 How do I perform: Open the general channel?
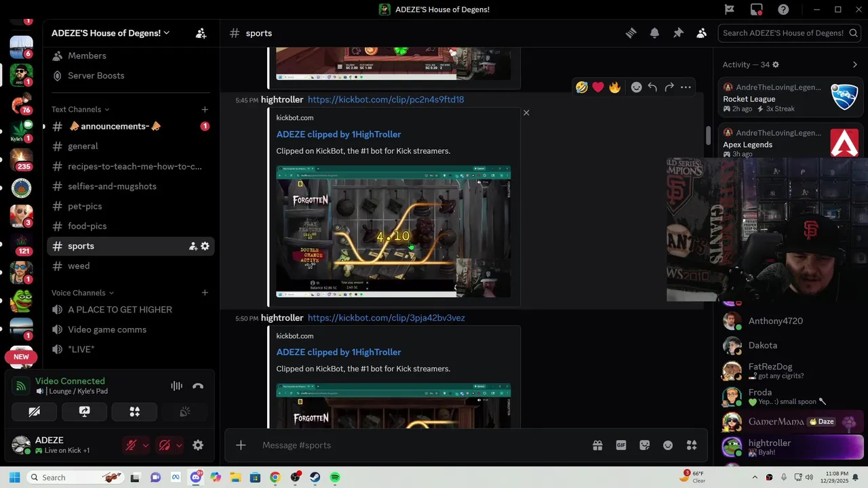(131, 146)
